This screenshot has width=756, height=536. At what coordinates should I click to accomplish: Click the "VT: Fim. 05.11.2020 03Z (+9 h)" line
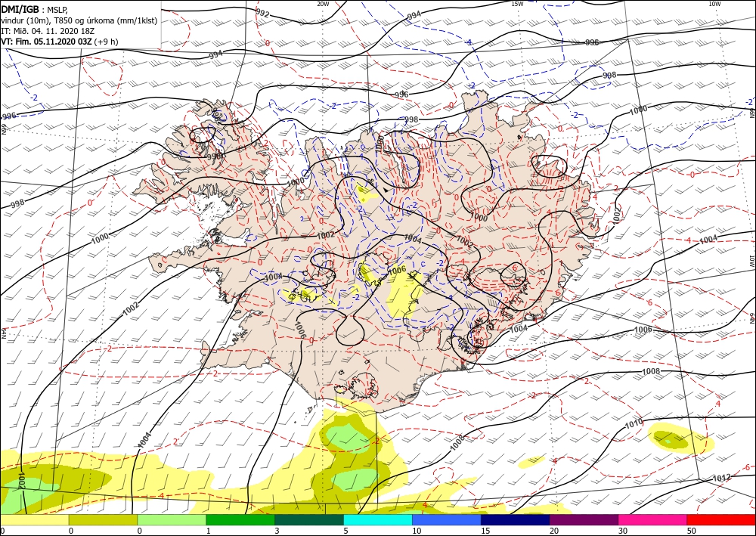pyautogui.click(x=59, y=42)
